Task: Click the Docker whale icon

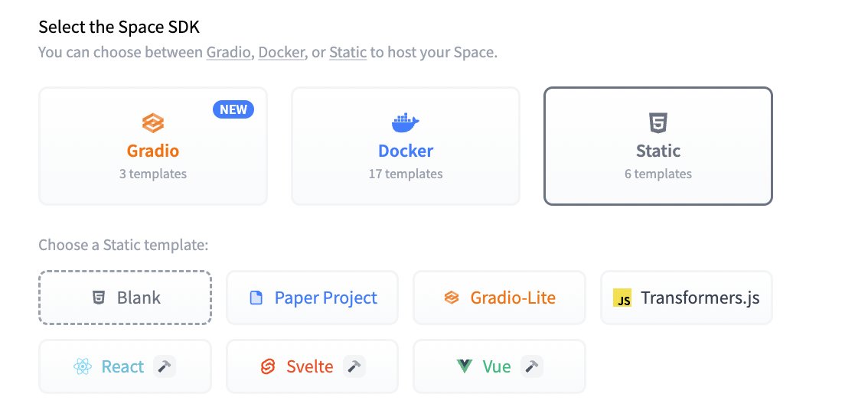Action: pyautogui.click(x=405, y=123)
